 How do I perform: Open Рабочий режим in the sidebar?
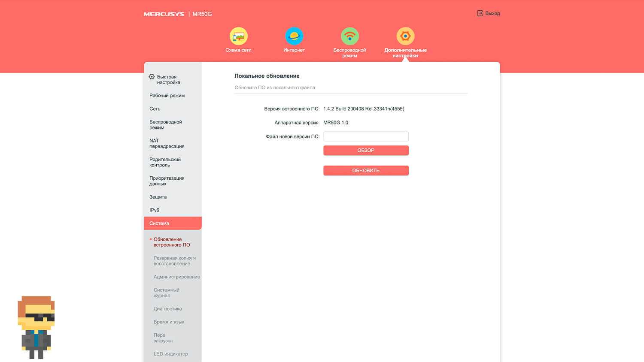click(x=167, y=96)
